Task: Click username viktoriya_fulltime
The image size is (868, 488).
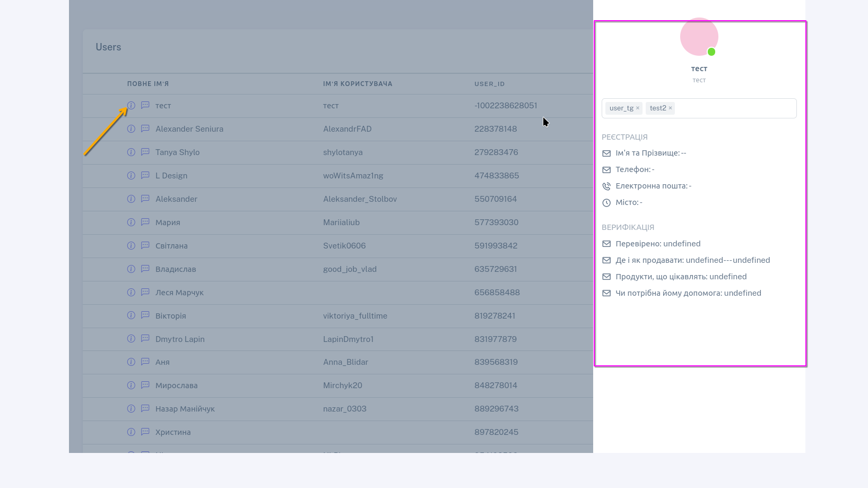Action: (355, 316)
